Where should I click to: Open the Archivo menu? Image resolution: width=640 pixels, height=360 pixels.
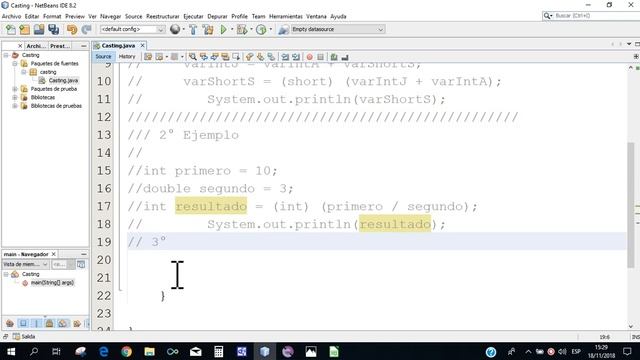click(x=11, y=16)
